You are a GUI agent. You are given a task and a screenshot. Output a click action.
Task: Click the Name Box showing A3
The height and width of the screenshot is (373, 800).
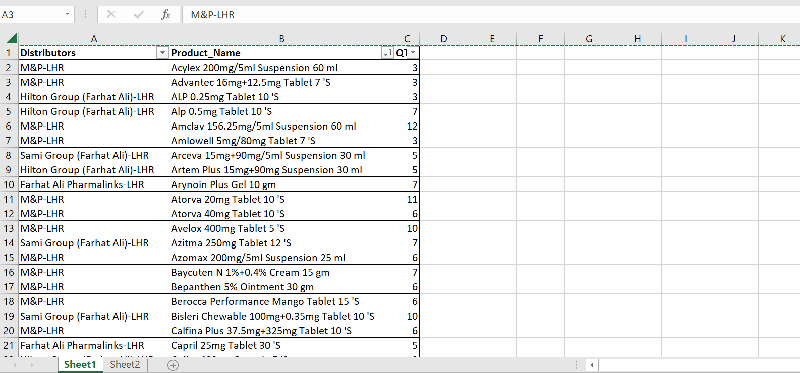point(32,15)
